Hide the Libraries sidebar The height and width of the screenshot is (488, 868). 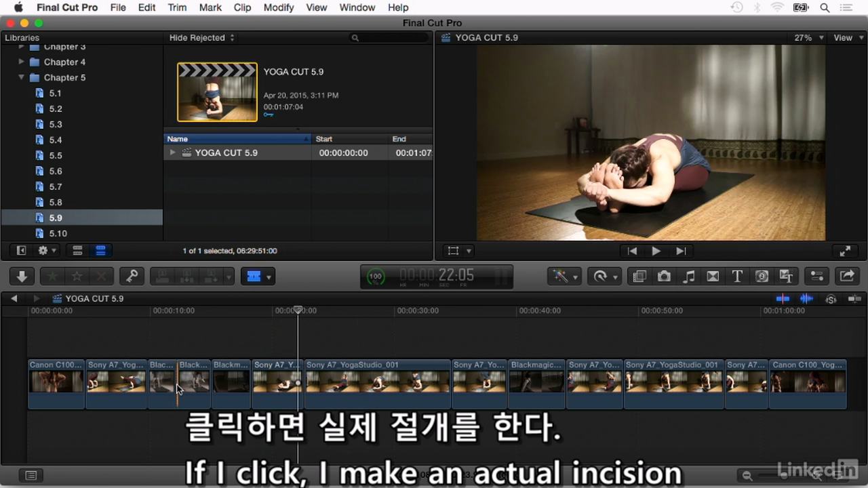(21, 251)
